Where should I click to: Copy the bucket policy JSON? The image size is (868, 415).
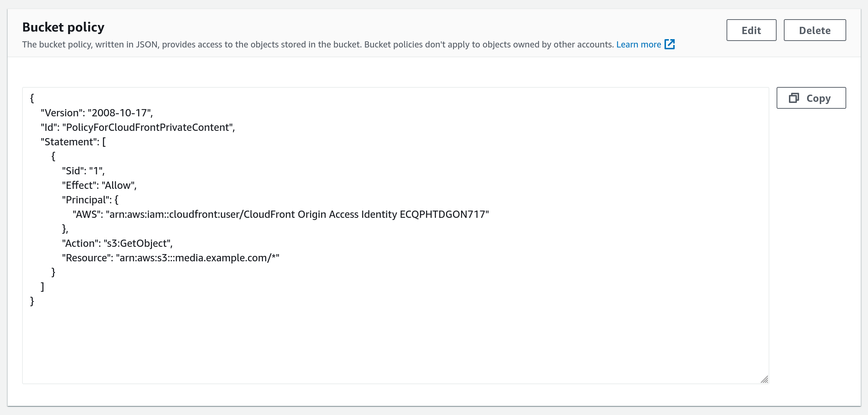click(811, 98)
